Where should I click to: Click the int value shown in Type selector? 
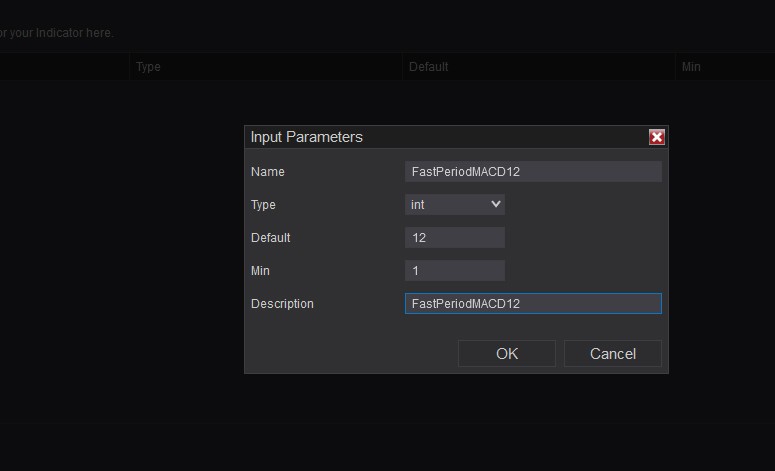pos(418,205)
